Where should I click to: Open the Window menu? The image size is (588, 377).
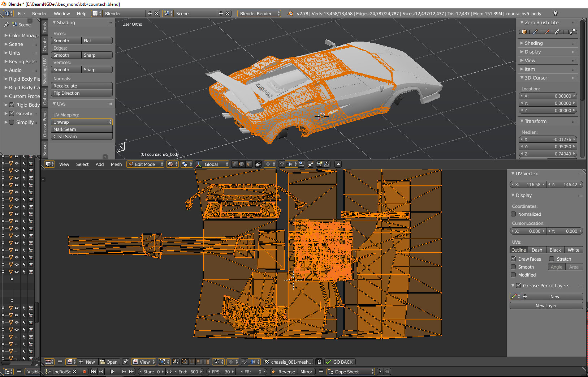point(62,13)
